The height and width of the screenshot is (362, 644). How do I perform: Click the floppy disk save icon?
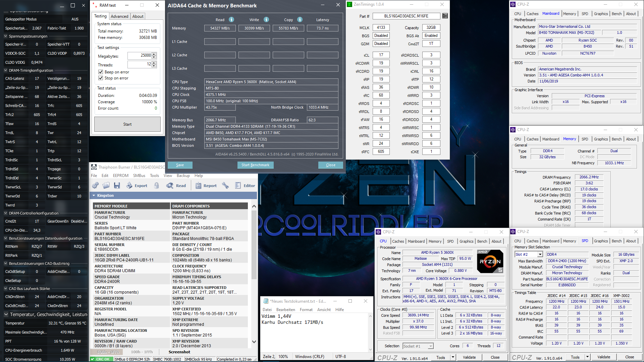pyautogui.click(x=117, y=185)
